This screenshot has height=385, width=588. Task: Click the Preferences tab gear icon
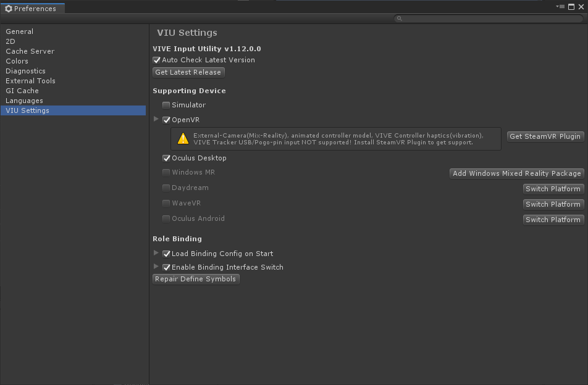(x=8, y=9)
